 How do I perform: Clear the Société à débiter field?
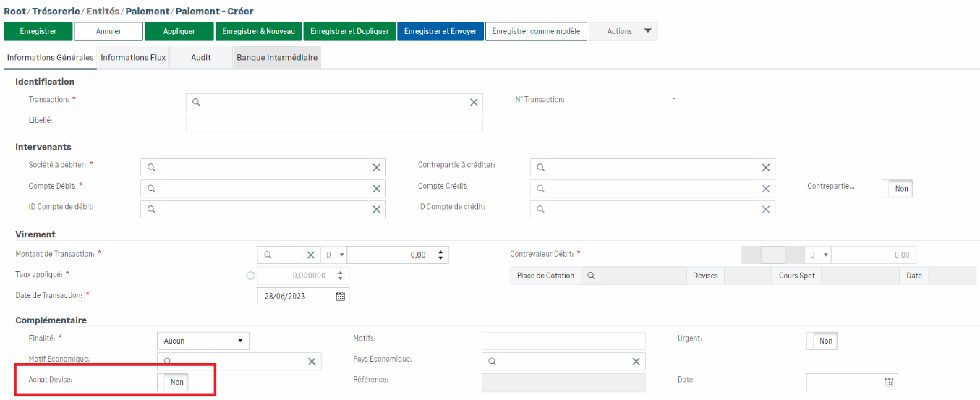click(x=376, y=168)
